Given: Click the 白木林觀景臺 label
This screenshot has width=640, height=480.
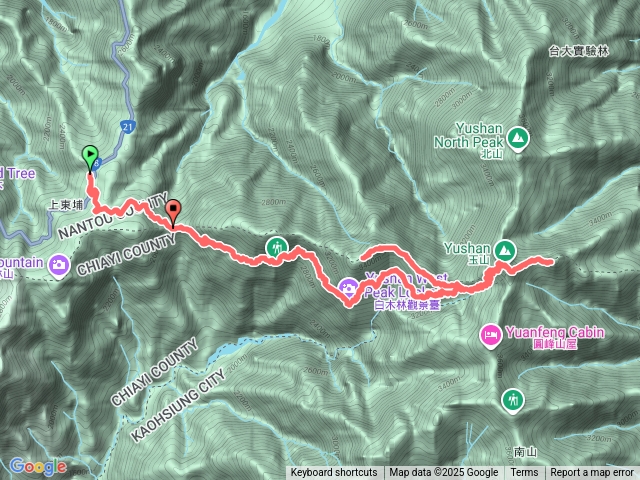Looking at the screenshot, I should 407,305.
